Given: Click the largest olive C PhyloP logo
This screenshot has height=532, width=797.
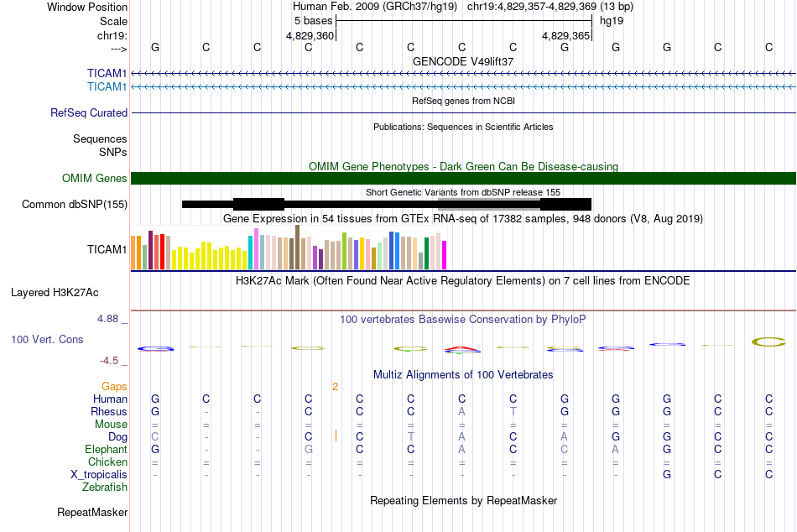Looking at the screenshot, I should 768,342.
